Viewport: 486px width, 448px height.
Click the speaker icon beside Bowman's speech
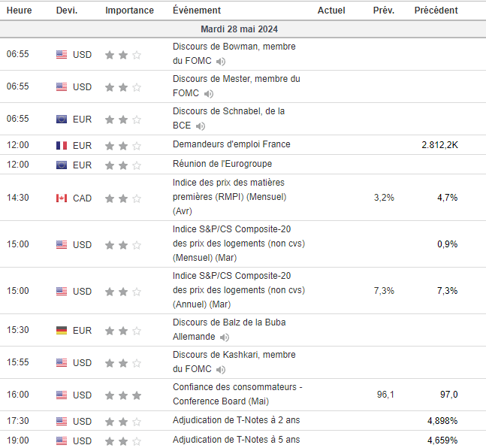pyautogui.click(x=221, y=62)
